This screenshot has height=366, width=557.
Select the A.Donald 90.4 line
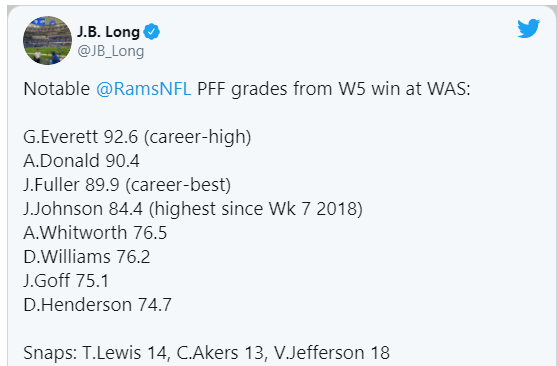point(81,161)
